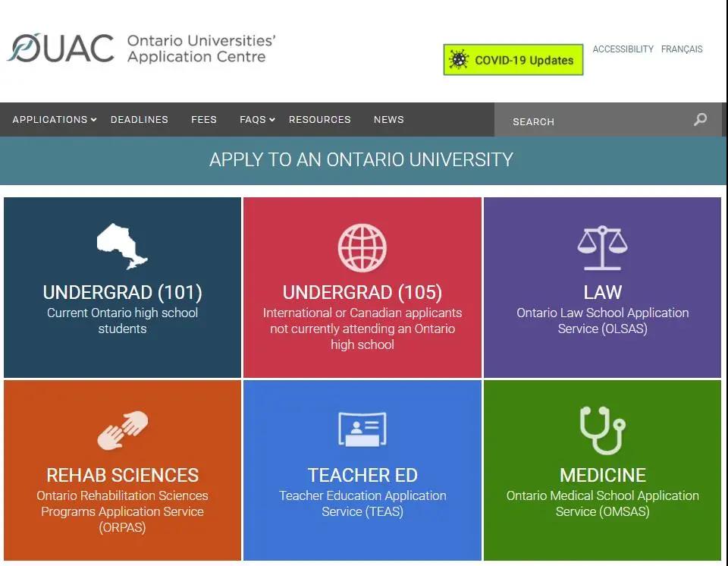This screenshot has width=728, height=566.
Task: Click 'Ontario Medical School Application Service' text
Action: coord(603,503)
